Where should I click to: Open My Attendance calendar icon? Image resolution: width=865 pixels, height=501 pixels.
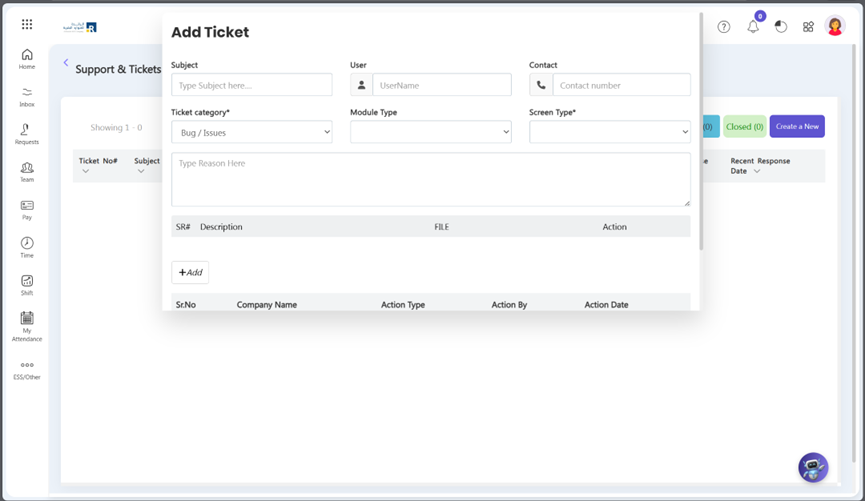27,324
